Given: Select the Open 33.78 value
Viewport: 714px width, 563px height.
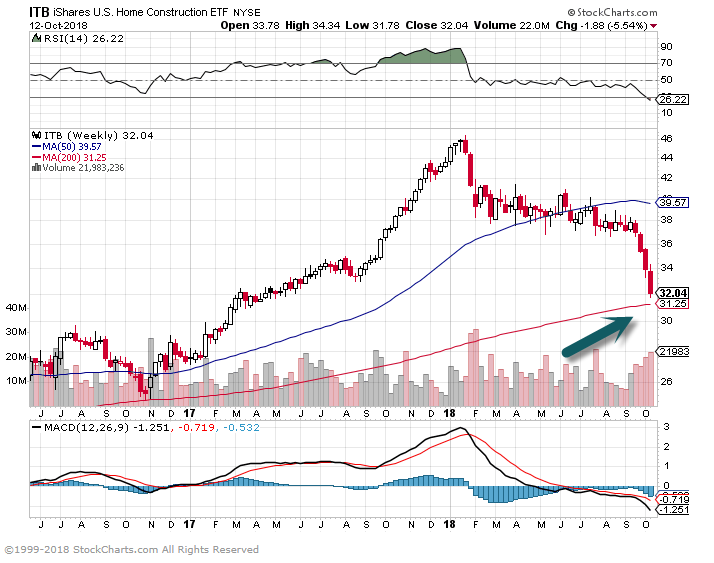Looking at the screenshot, I should (250, 26).
